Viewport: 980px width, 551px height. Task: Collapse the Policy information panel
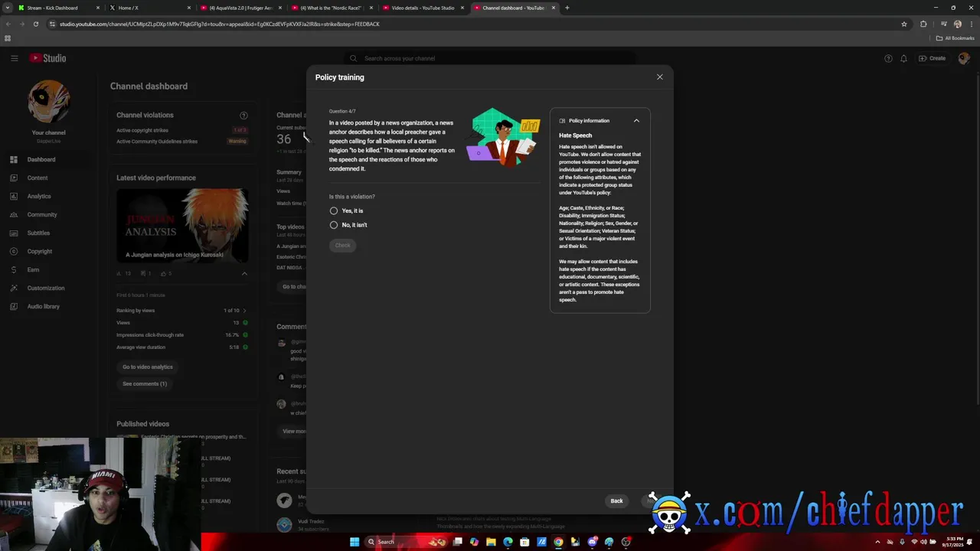[x=636, y=121]
